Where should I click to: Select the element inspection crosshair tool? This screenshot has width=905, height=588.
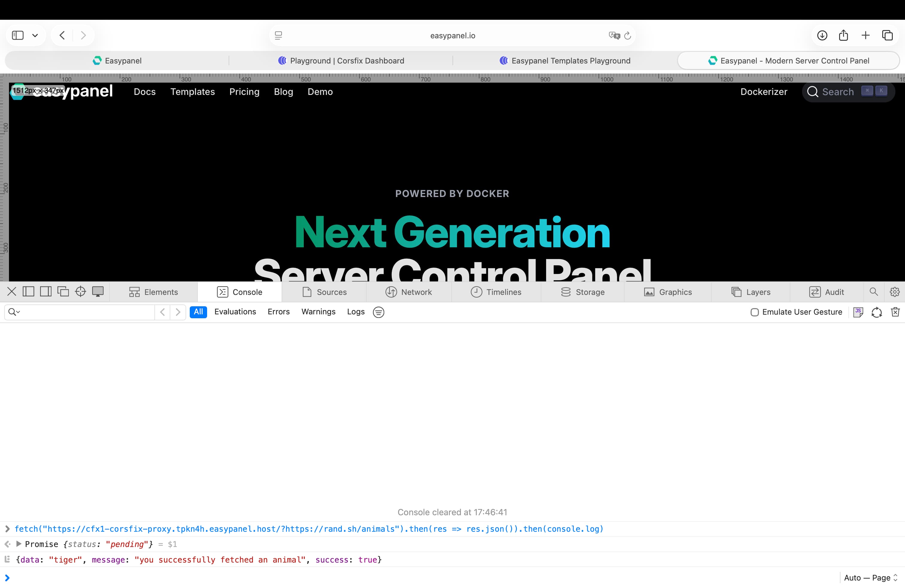coord(80,292)
